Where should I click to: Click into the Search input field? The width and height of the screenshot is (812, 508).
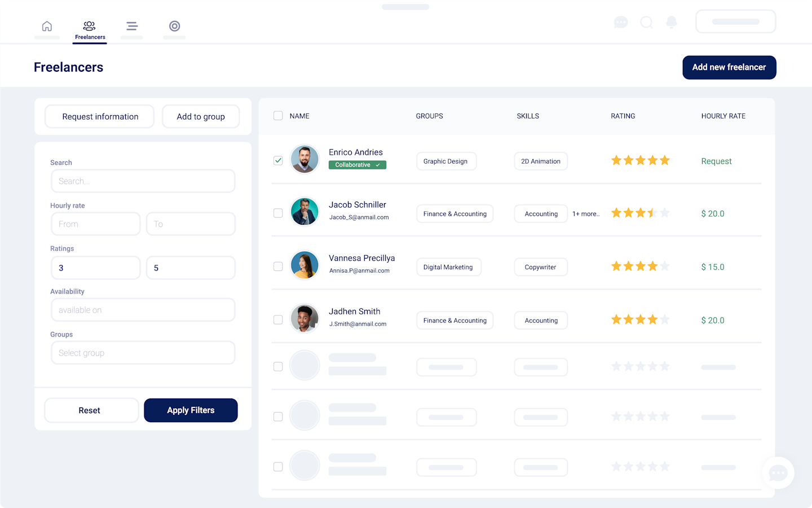pos(143,181)
